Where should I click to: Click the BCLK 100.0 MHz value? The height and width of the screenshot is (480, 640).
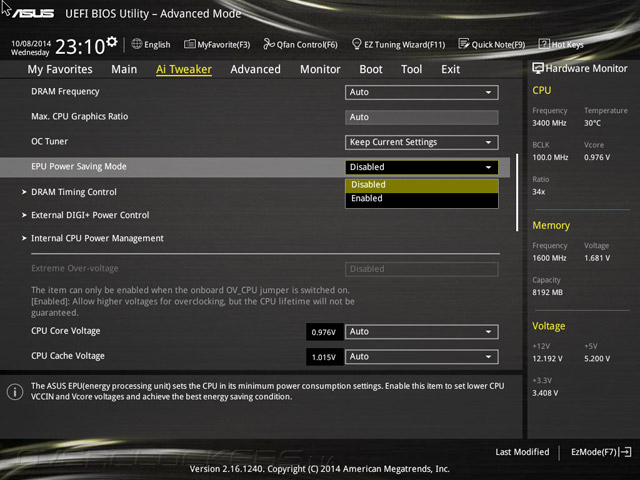[550, 158]
